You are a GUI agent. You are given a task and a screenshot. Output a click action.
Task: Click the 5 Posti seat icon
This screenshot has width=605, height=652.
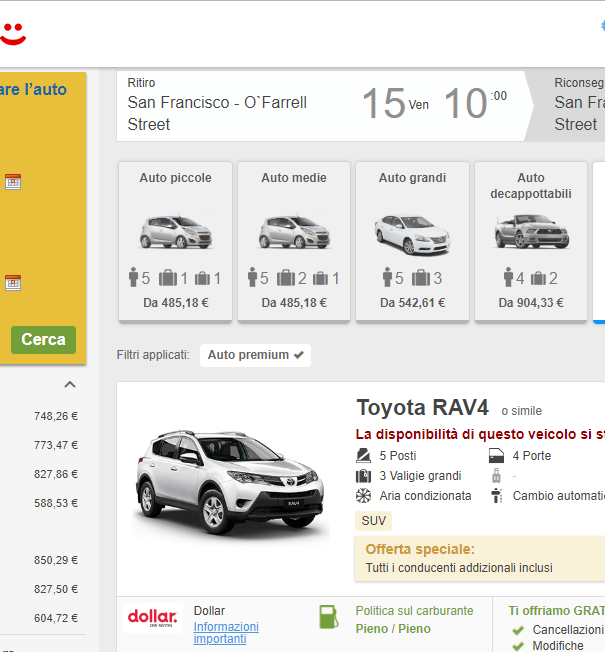point(363,456)
